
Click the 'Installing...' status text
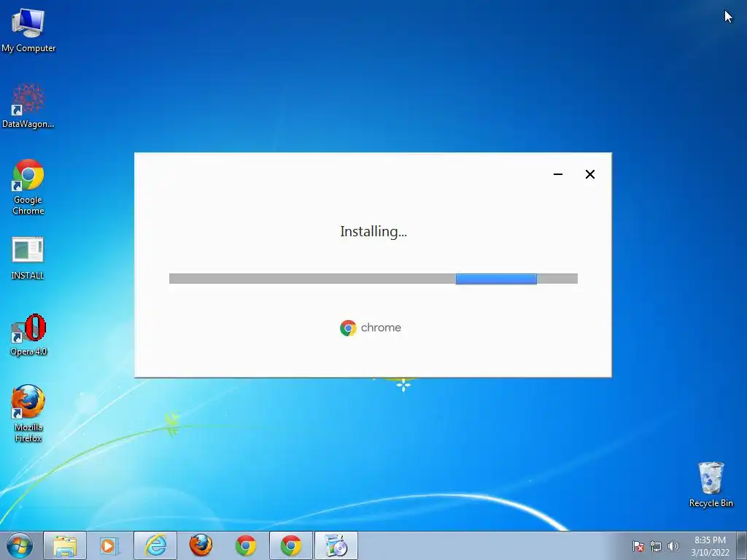[x=373, y=231]
